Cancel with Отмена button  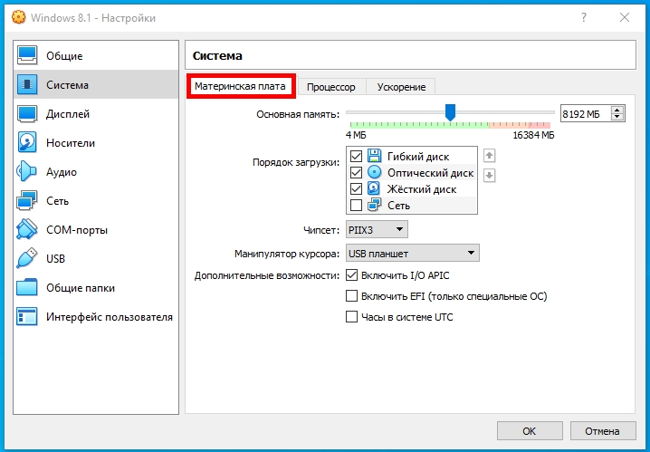tap(603, 431)
